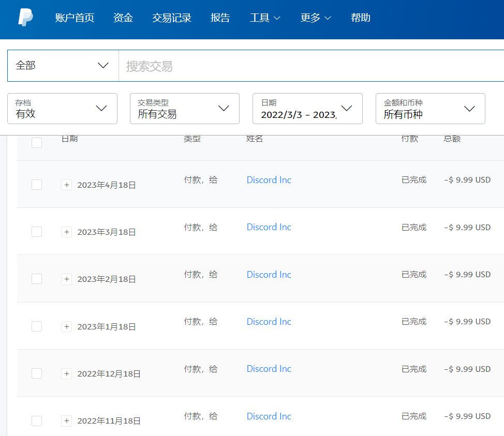Open Discord Inc link for 2023年4月18日

pyautogui.click(x=269, y=180)
